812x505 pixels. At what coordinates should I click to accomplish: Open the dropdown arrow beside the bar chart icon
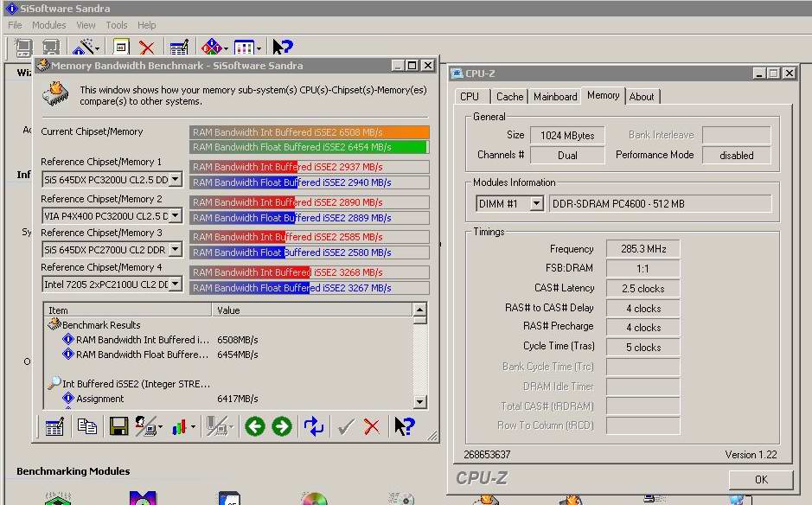coord(193,427)
